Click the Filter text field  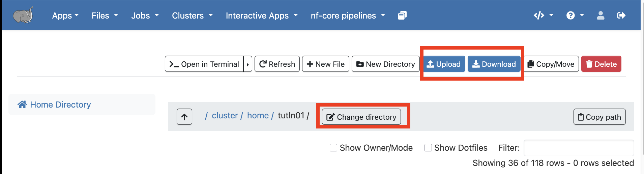click(578, 148)
